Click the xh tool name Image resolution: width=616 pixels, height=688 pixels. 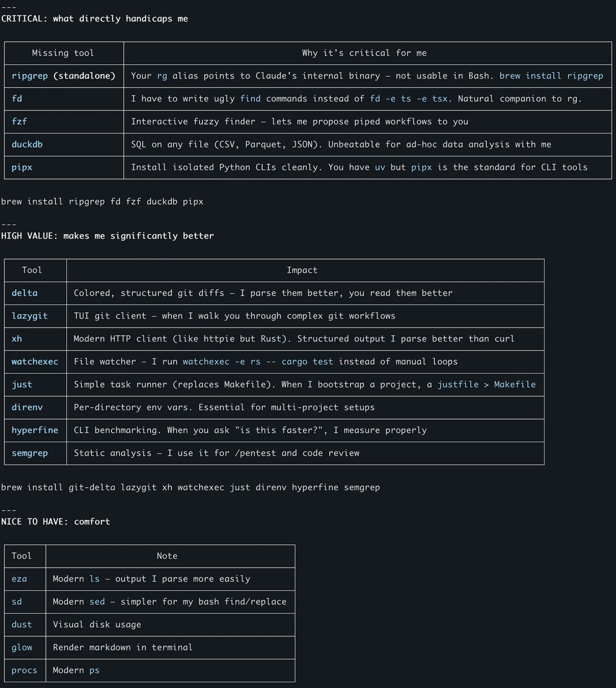17,339
